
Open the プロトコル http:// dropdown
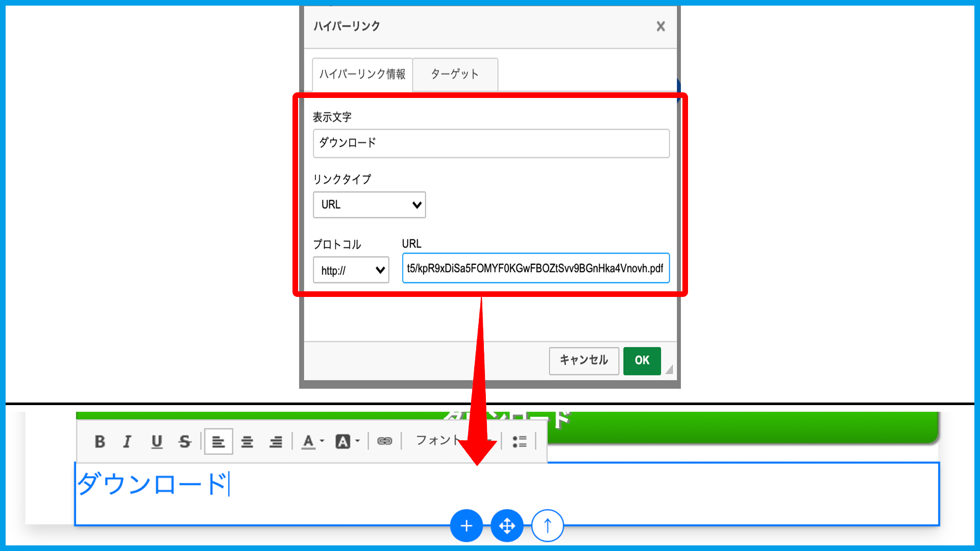tap(351, 270)
